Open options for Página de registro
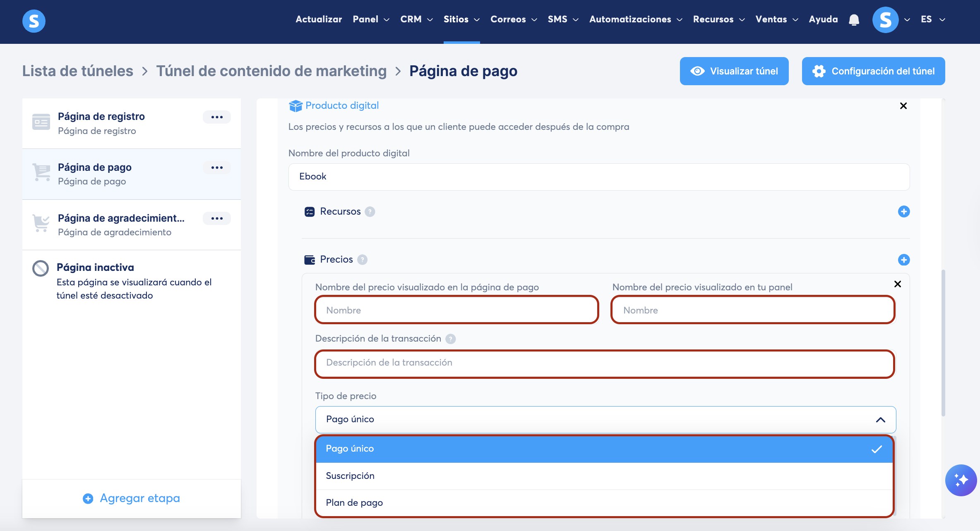980x531 pixels. pyautogui.click(x=216, y=117)
